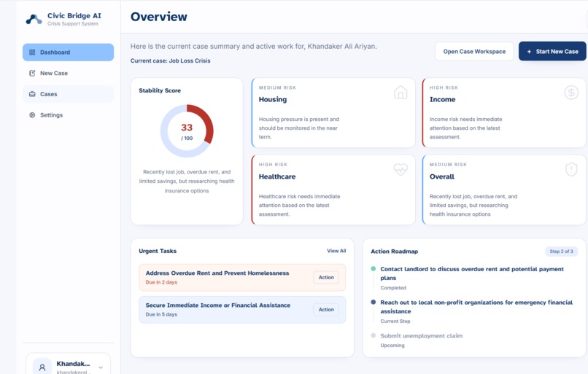588x374 pixels.
Task: Click the Cases briefcase icon
Action: coord(32,94)
